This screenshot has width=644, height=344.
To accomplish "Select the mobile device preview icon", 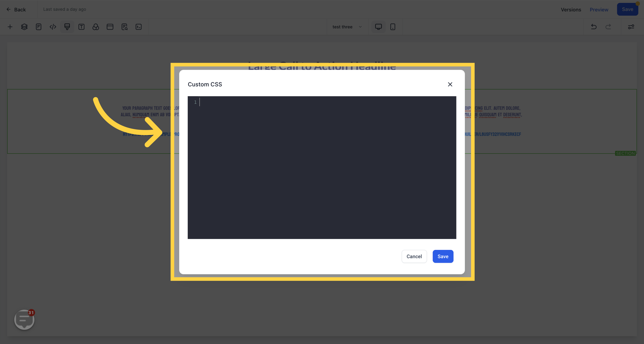I will 393,26.
